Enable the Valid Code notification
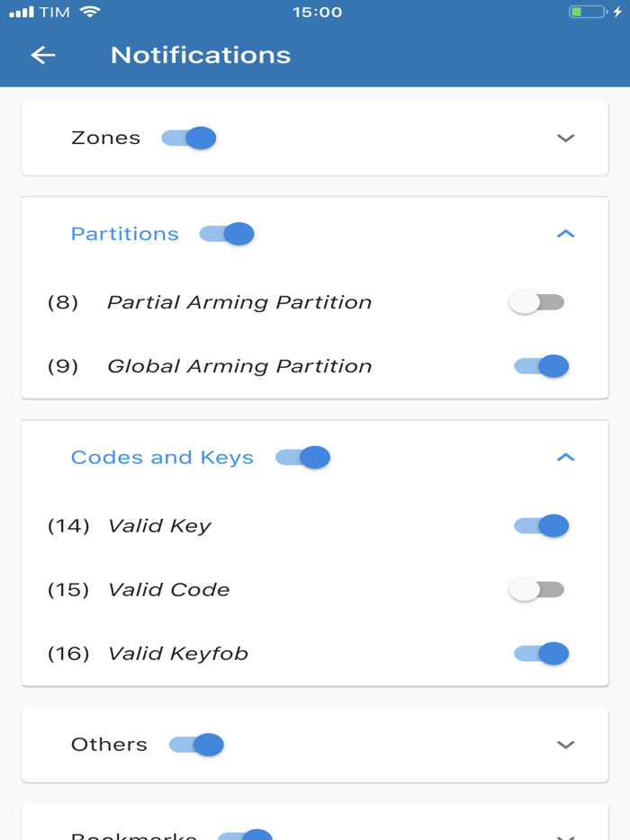The height and width of the screenshot is (840, 630). (x=536, y=590)
